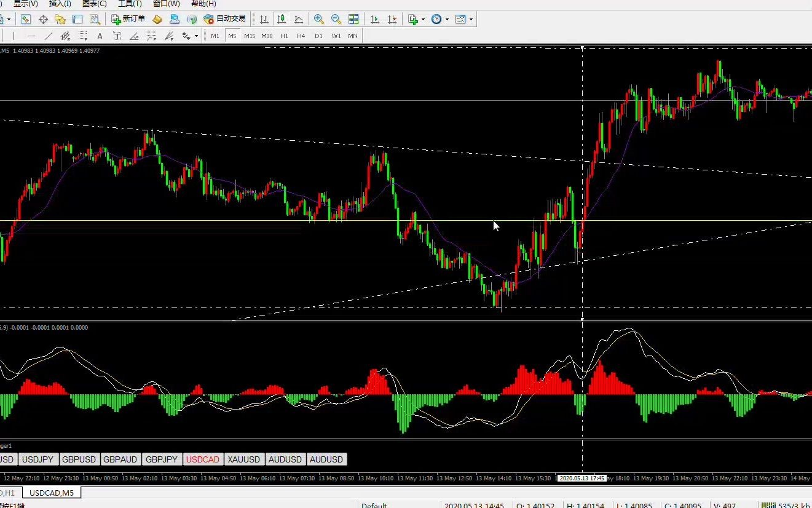Viewport: 812px width, 508px height.
Task: Select the text 'A' tool
Action: (x=100, y=36)
